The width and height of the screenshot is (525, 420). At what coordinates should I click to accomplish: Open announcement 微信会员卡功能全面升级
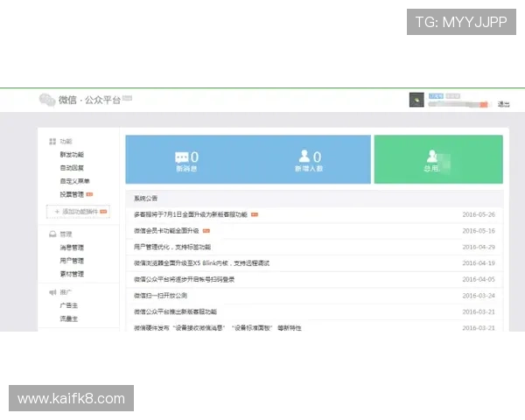coord(166,231)
